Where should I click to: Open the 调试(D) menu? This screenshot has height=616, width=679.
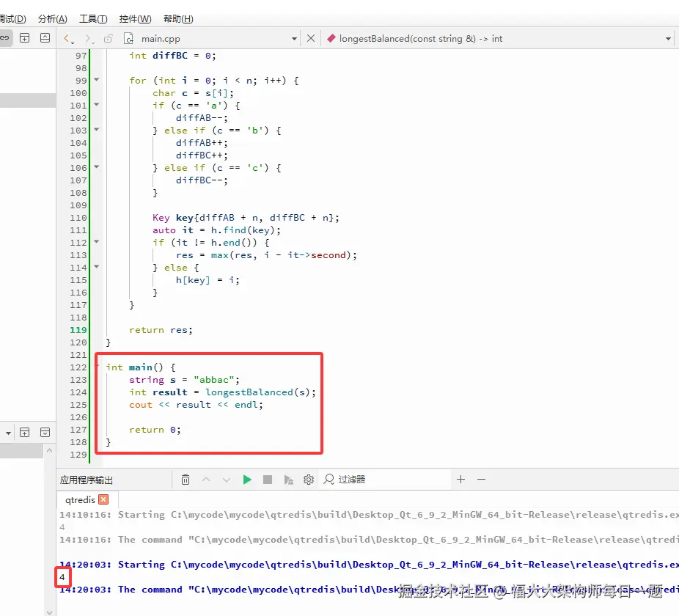pyautogui.click(x=12, y=18)
